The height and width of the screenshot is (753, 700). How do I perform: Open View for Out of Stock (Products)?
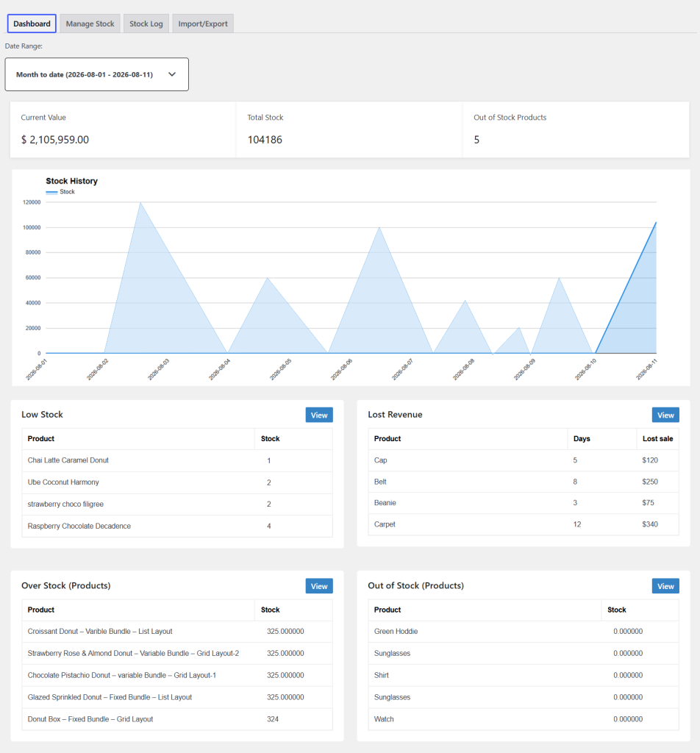(x=665, y=586)
